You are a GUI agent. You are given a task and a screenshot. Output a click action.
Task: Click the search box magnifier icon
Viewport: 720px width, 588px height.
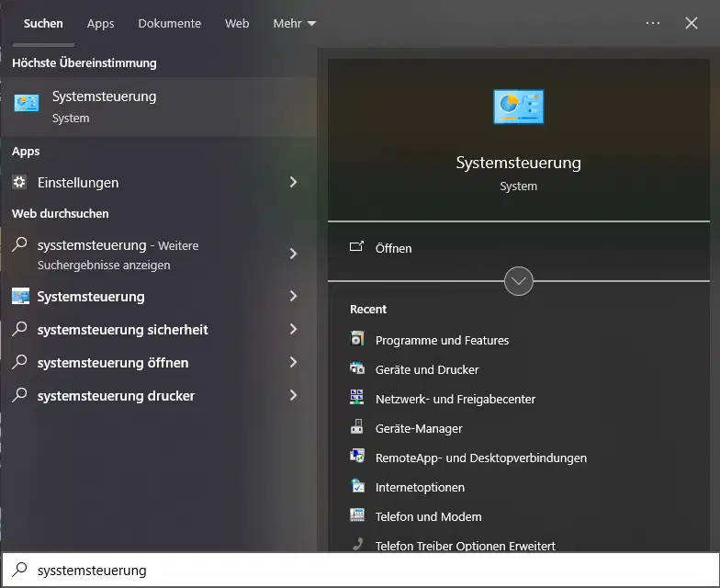pos(19,570)
